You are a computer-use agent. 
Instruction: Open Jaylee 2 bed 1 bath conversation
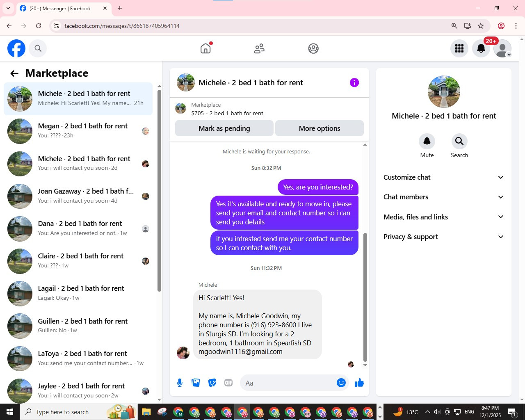click(x=78, y=391)
